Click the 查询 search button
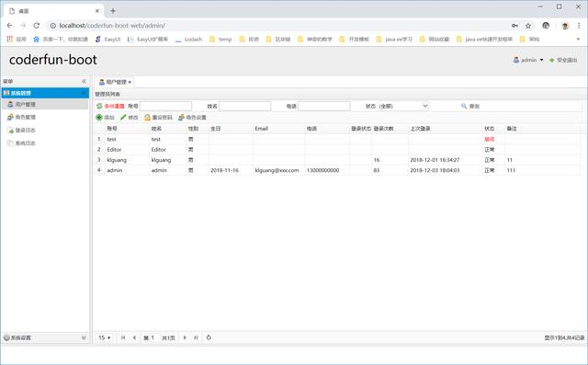Viewport: 588px width, 365px height. point(470,106)
